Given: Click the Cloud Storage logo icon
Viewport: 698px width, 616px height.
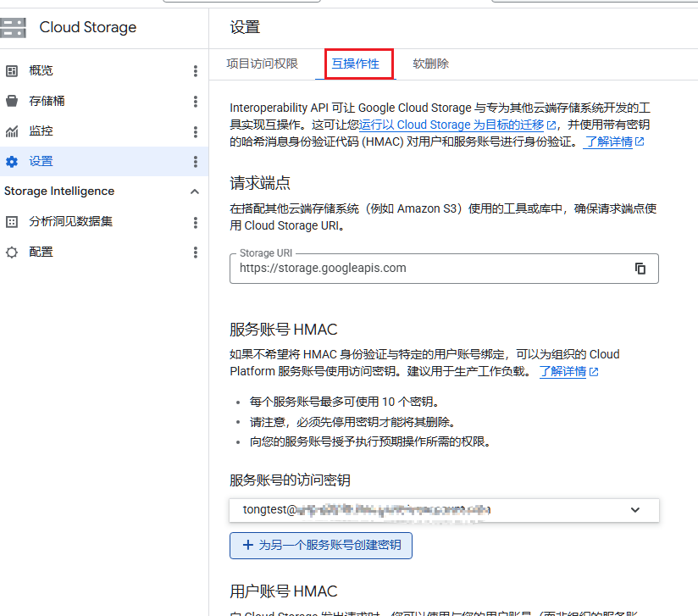Looking at the screenshot, I should [14, 27].
